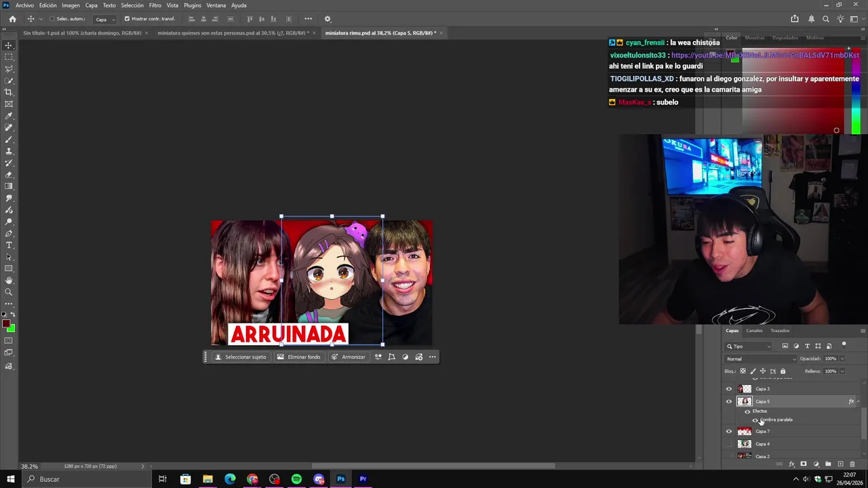Select the Clone Stamp tool
Screen dimensions: 868x488
pyautogui.click(x=9, y=151)
